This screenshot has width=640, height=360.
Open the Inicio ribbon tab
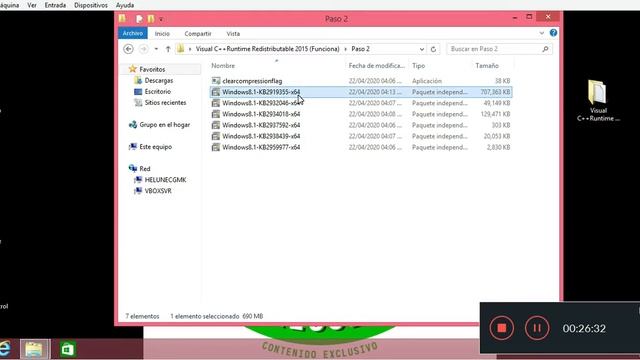(162, 33)
